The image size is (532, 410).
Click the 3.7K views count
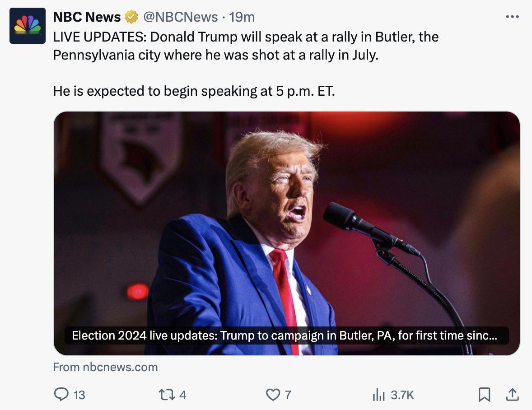point(402,395)
